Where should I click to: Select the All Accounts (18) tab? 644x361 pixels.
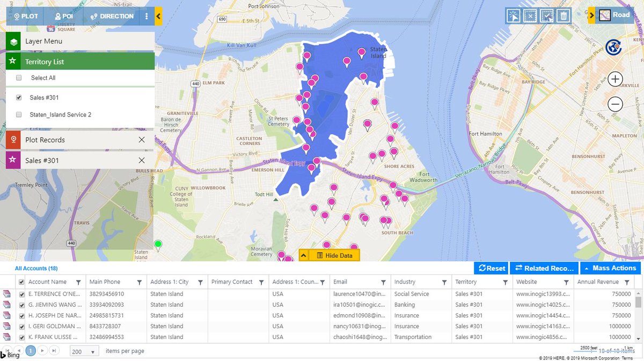[x=36, y=268]
